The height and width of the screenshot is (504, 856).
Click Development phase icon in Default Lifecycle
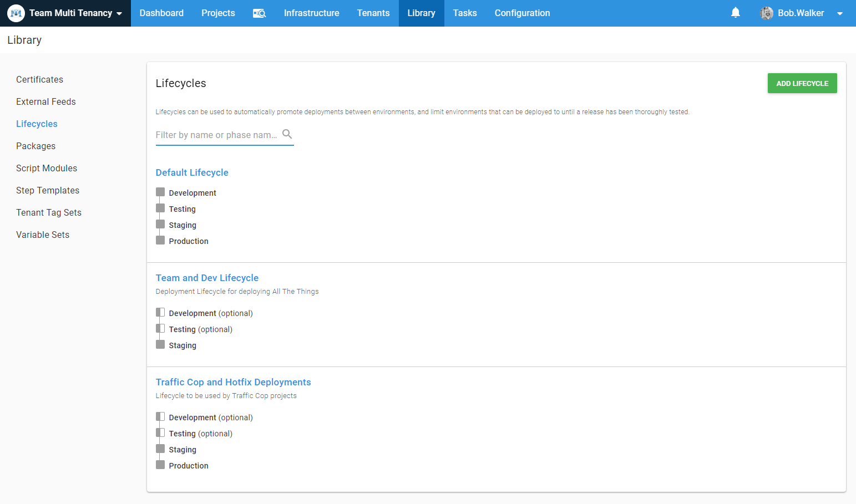tap(160, 192)
